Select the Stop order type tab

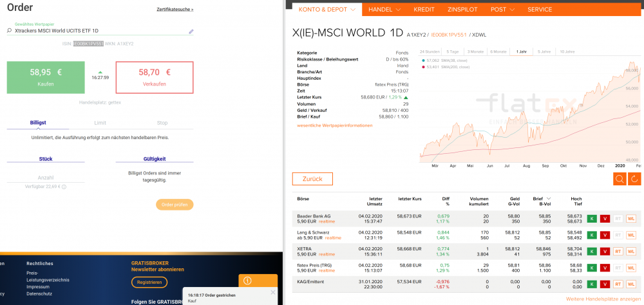[x=162, y=123]
